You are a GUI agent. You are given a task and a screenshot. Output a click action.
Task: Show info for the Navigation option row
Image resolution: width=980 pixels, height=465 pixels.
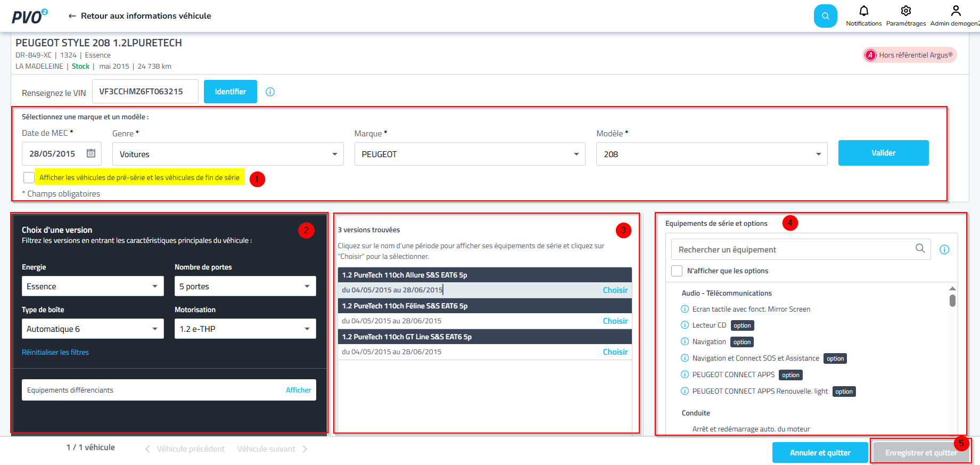point(685,341)
